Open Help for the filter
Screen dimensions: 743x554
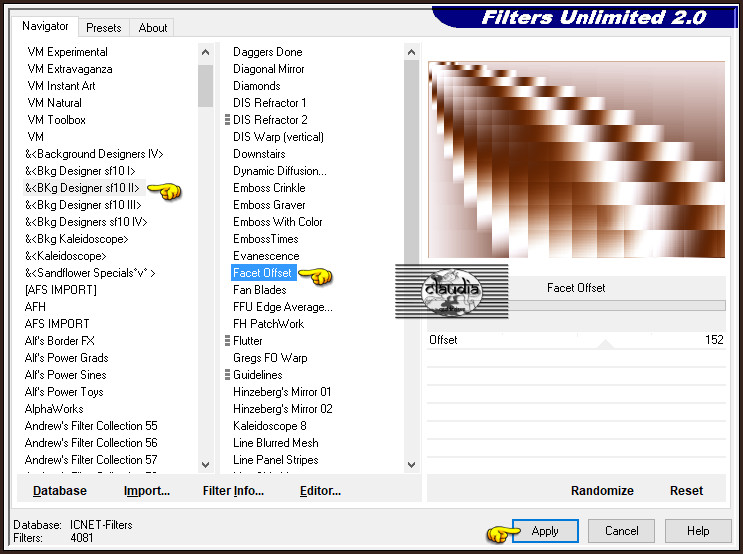point(698,531)
